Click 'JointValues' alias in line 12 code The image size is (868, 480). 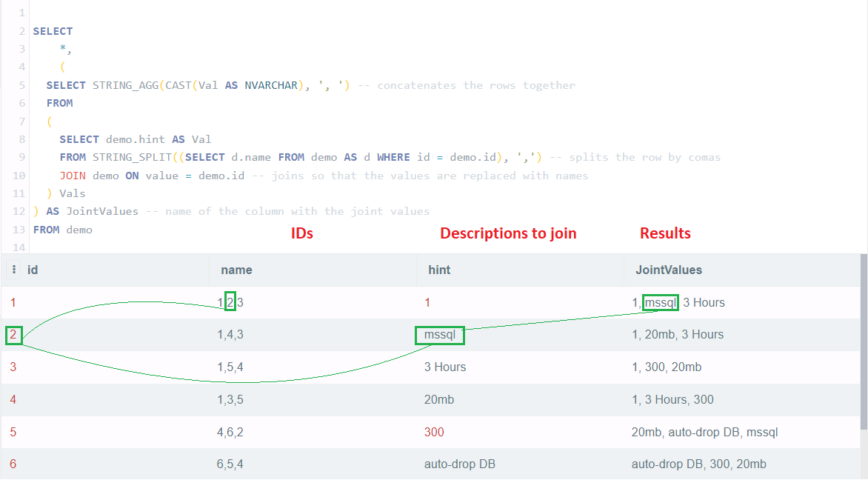point(102,211)
